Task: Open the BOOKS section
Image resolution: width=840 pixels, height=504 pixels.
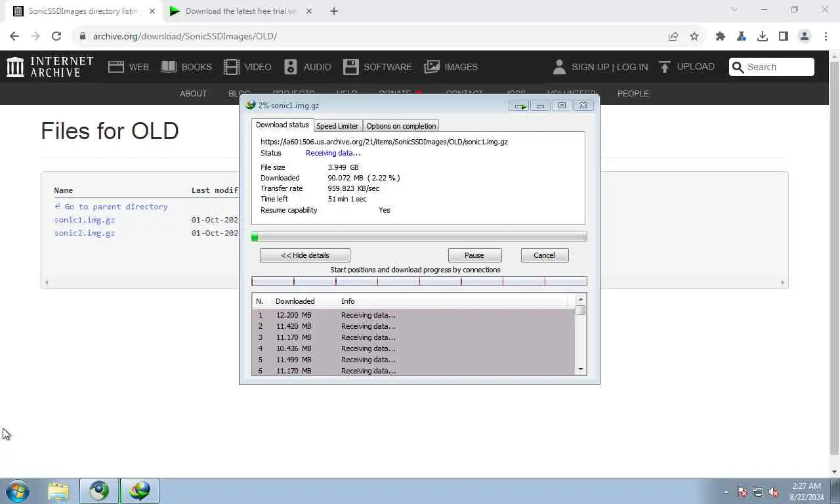Action: pos(186,67)
